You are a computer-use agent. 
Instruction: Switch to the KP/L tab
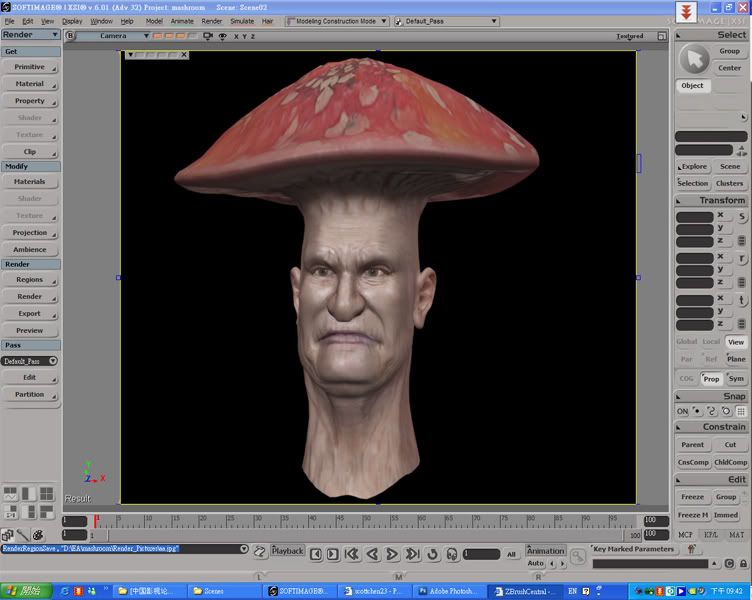click(711, 535)
